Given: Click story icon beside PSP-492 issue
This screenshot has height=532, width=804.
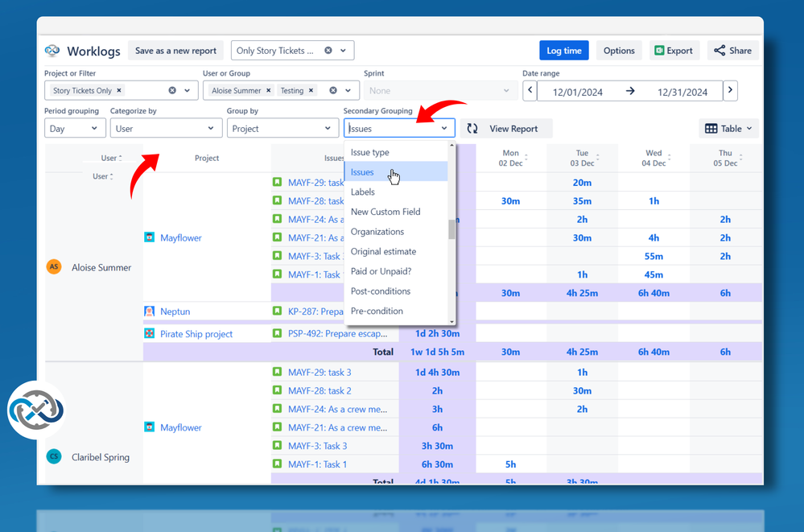Looking at the screenshot, I should click(278, 333).
